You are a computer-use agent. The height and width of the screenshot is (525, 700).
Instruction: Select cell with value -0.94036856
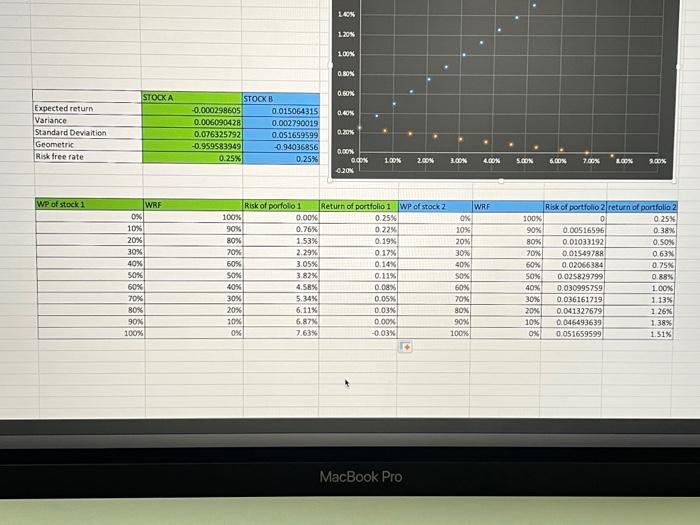281,147
